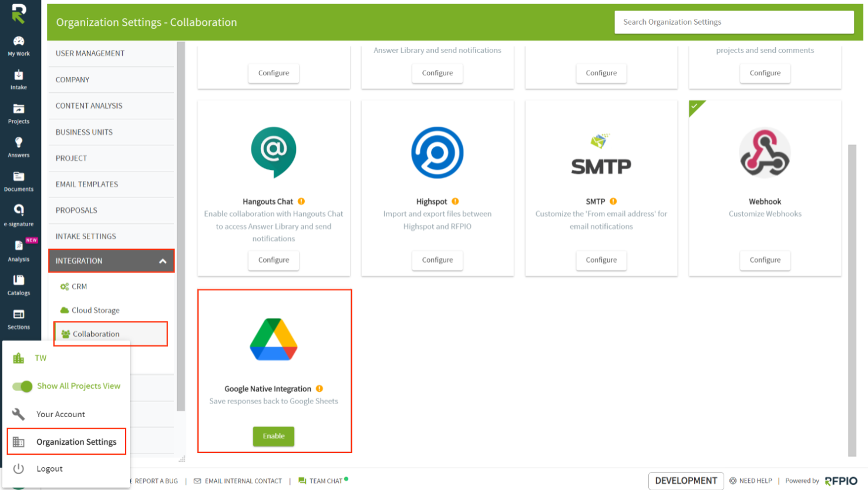Click main content vertical scrollbar
The width and height of the screenshot is (868, 490).
[852, 300]
